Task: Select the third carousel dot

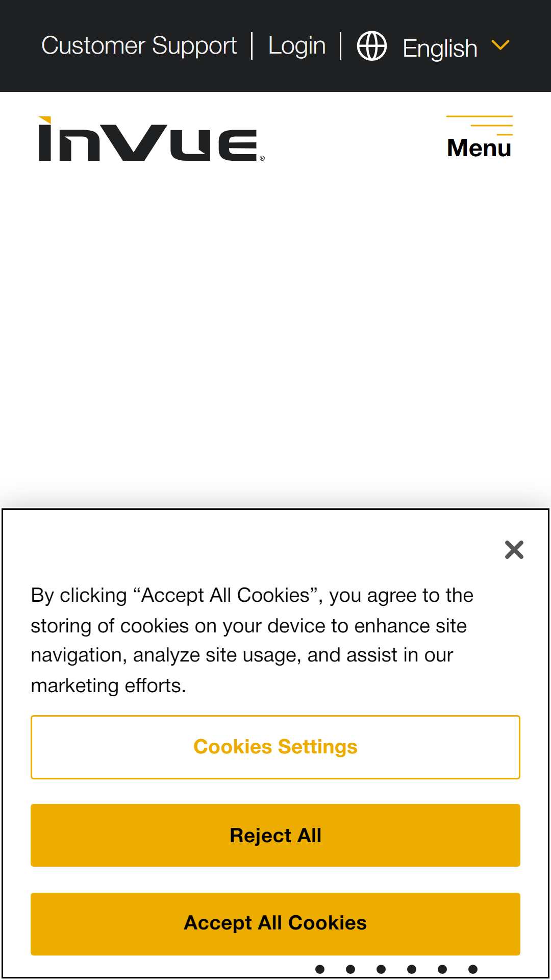Action: pos(381,969)
